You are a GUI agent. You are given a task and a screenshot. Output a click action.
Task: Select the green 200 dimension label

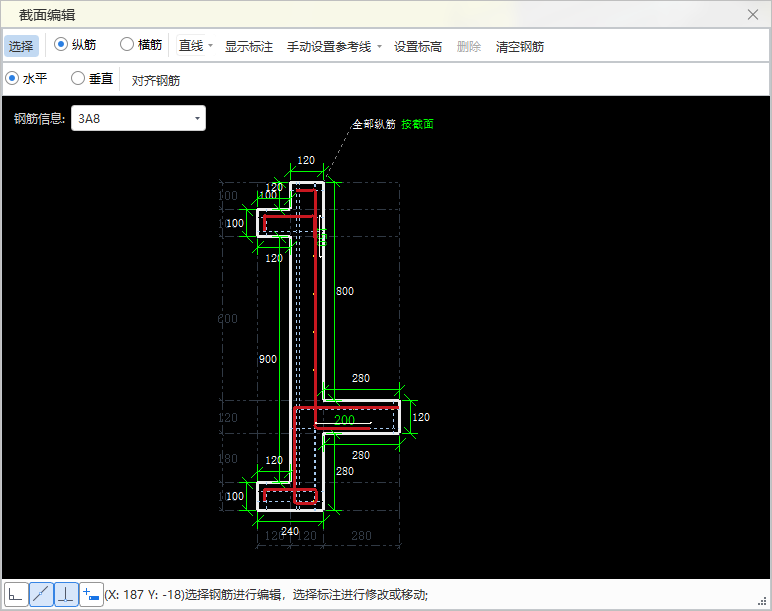click(344, 420)
